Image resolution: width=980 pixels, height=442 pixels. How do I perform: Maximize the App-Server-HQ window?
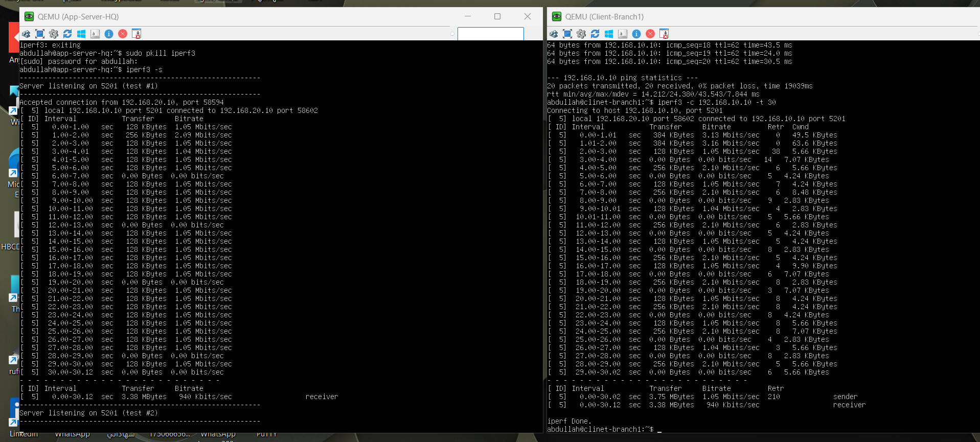click(497, 16)
